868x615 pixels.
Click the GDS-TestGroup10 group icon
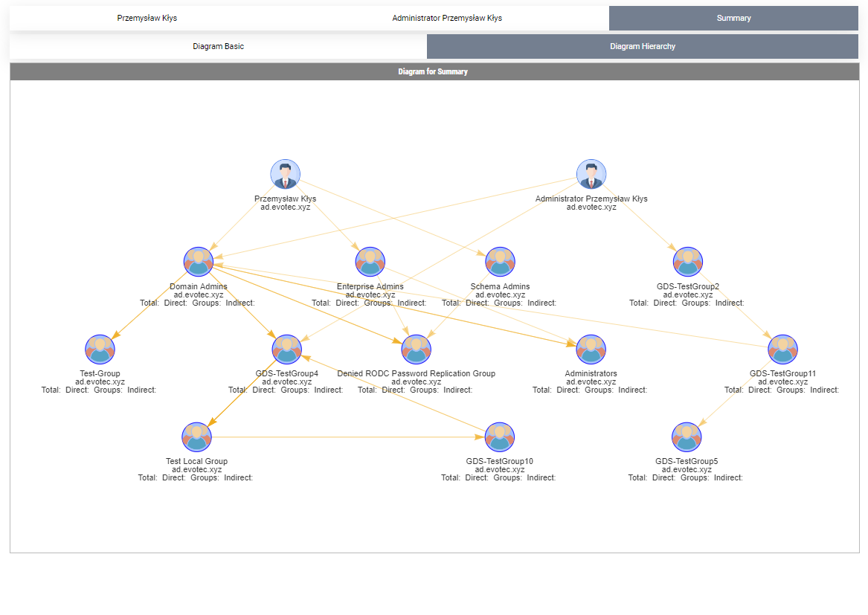pyautogui.click(x=500, y=437)
